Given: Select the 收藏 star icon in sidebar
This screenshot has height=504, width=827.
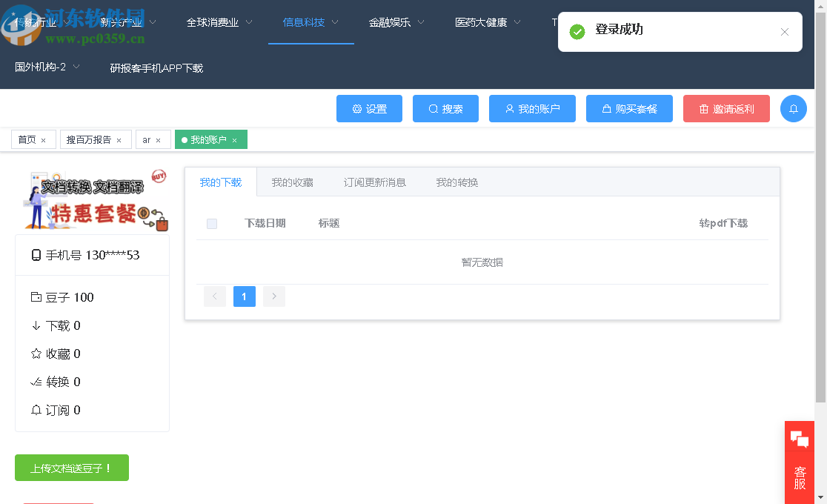Looking at the screenshot, I should [x=37, y=354].
